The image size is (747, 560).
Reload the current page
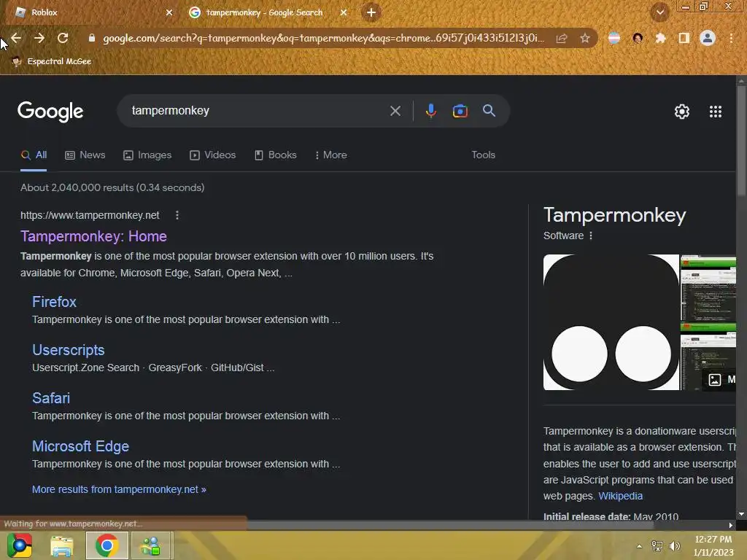(63, 38)
